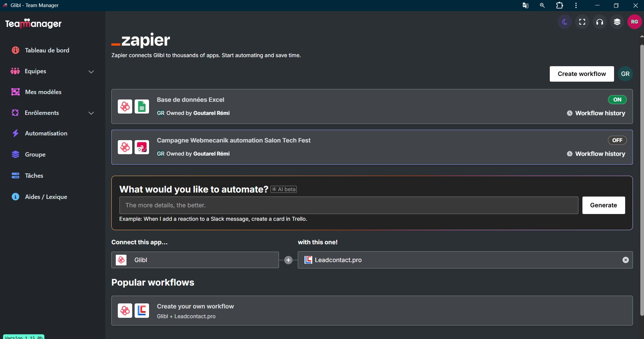This screenshot has height=339, width=644.
Task: Click the translate icon in title bar
Action: pyautogui.click(x=525, y=5)
